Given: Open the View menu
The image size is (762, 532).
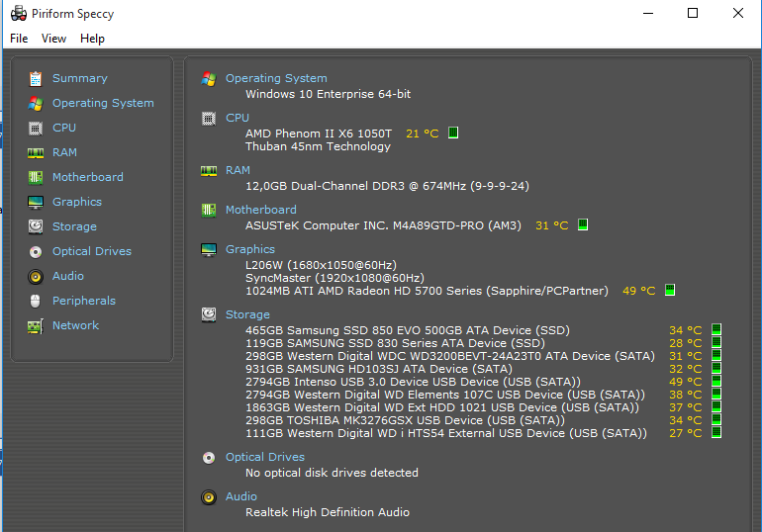Looking at the screenshot, I should tap(53, 39).
